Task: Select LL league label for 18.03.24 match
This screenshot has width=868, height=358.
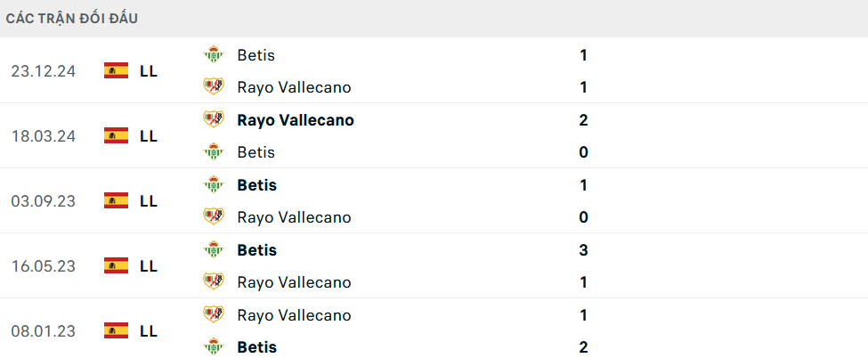Action: click(149, 136)
